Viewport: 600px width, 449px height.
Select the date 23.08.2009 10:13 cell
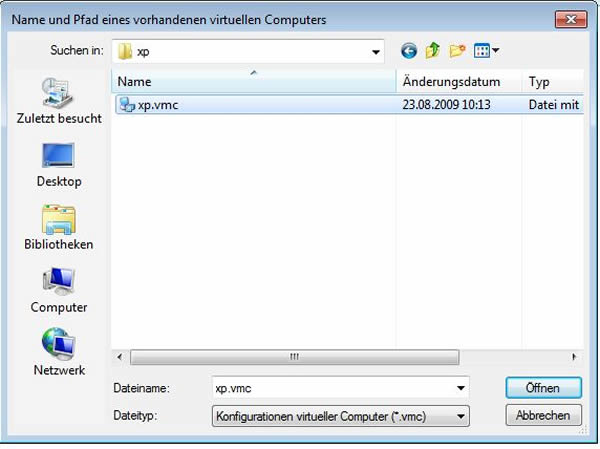pos(446,104)
